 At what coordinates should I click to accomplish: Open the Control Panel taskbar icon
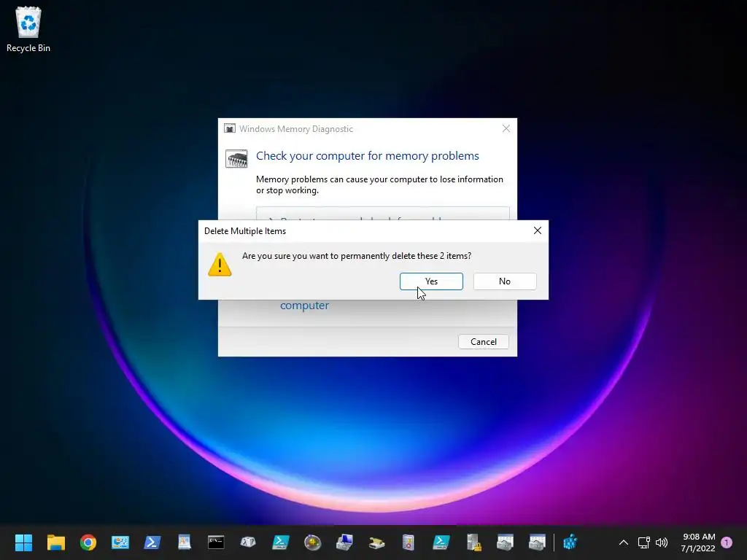point(120,542)
